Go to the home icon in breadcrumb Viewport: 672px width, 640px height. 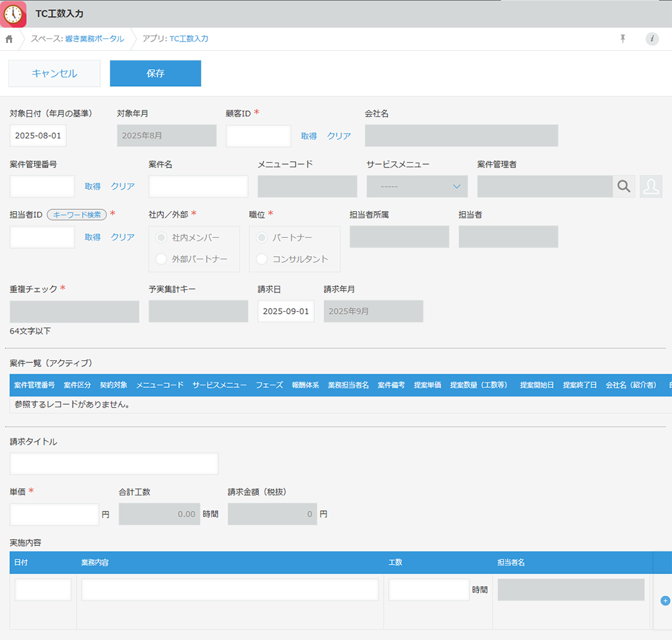click(x=9, y=39)
